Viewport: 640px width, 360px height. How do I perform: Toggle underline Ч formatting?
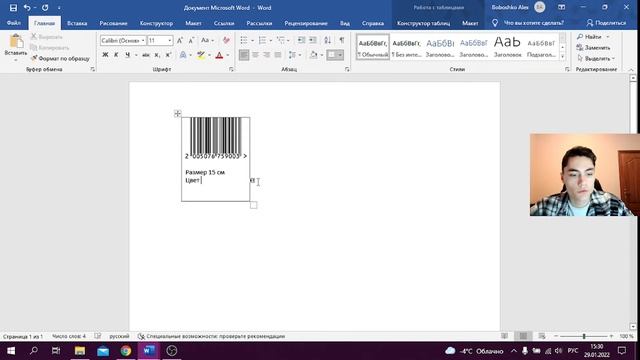127,55
